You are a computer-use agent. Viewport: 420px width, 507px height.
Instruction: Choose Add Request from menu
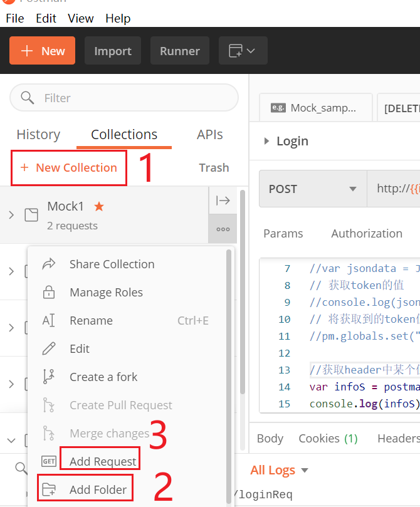103,461
